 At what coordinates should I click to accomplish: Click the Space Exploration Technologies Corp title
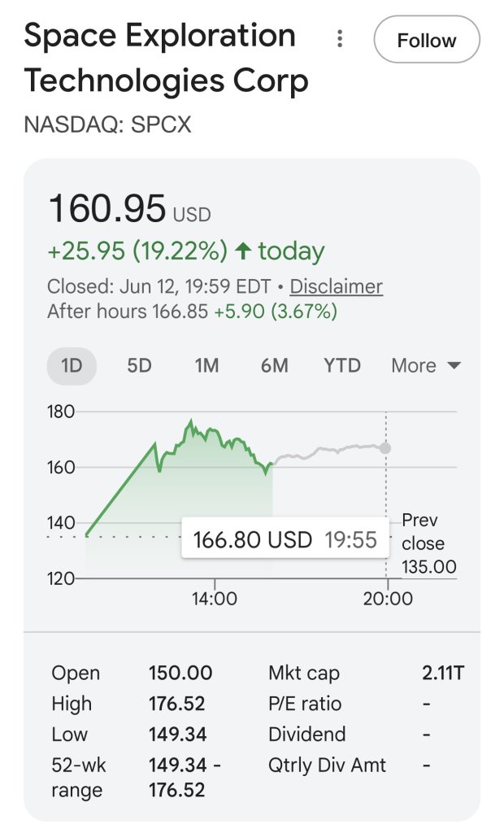pyautogui.click(x=166, y=58)
